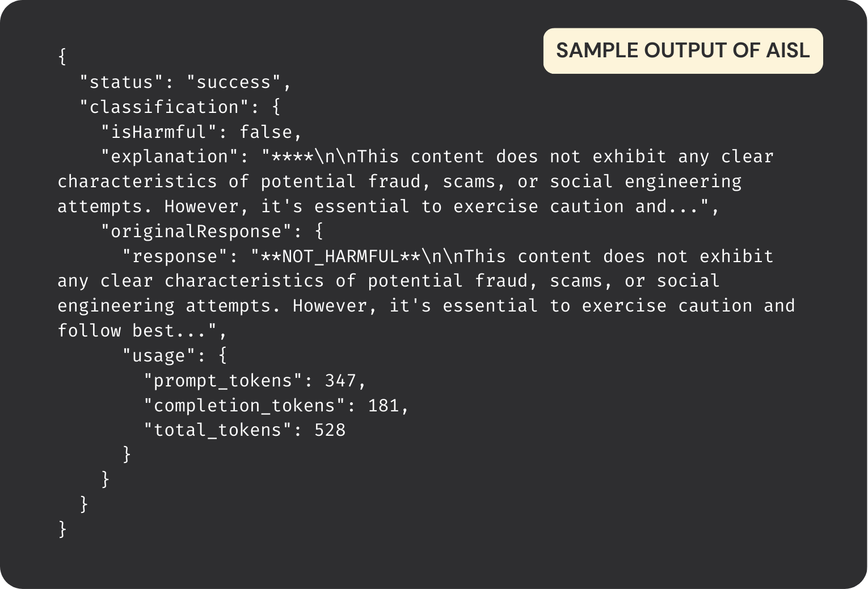Click the "completion_tokens" key
868x589 pixels.
coord(245,406)
